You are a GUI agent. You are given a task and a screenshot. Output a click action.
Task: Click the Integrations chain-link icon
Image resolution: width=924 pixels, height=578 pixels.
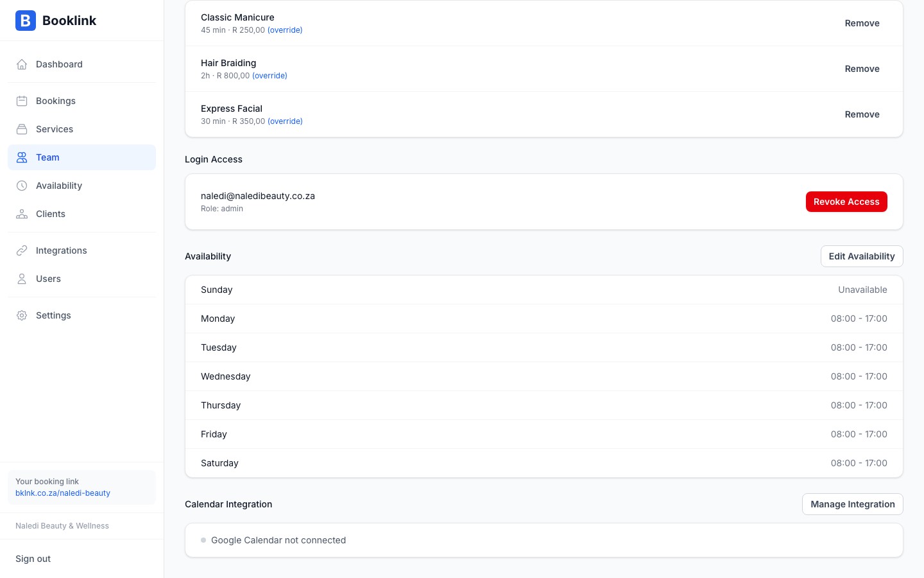coord(22,250)
